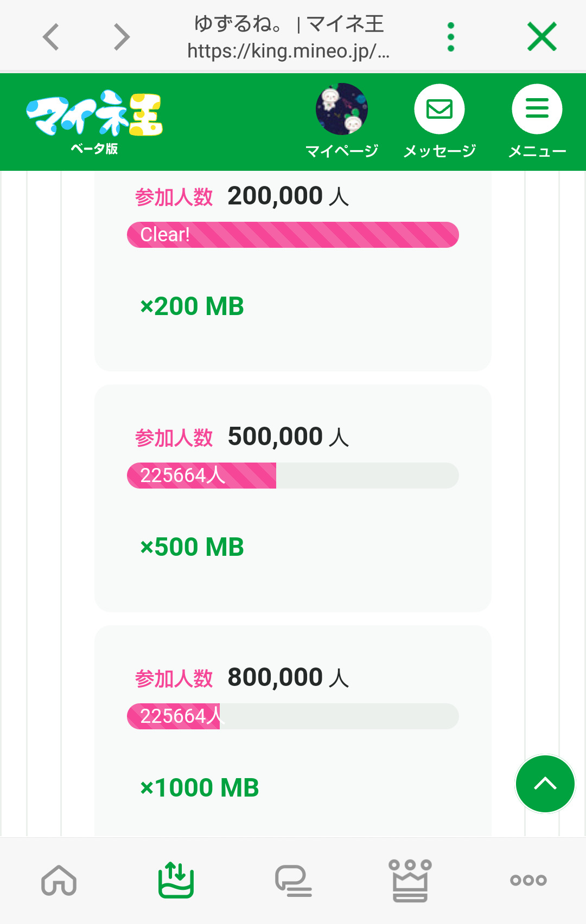This screenshot has width=586, height=924.
Task: Tap the マイネ王 beta logo
Action: coord(94,121)
